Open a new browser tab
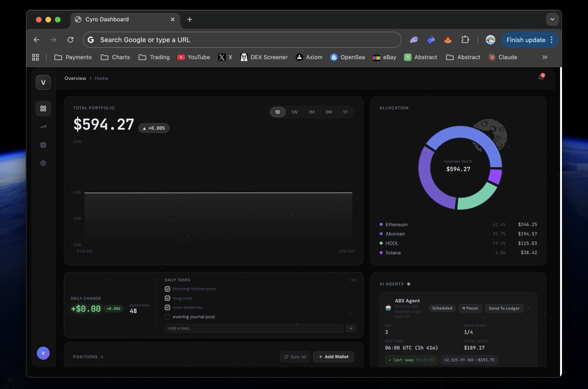Image resolution: width=588 pixels, height=389 pixels. coord(190,20)
